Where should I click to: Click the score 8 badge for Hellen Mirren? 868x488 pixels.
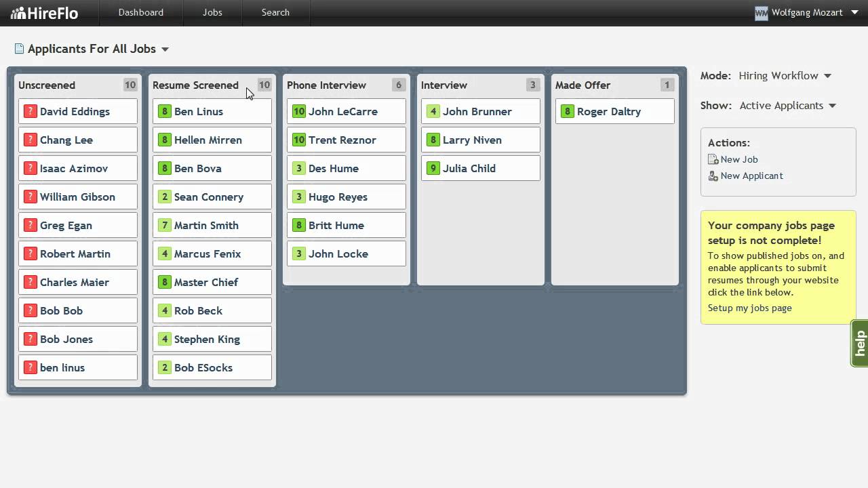[164, 140]
